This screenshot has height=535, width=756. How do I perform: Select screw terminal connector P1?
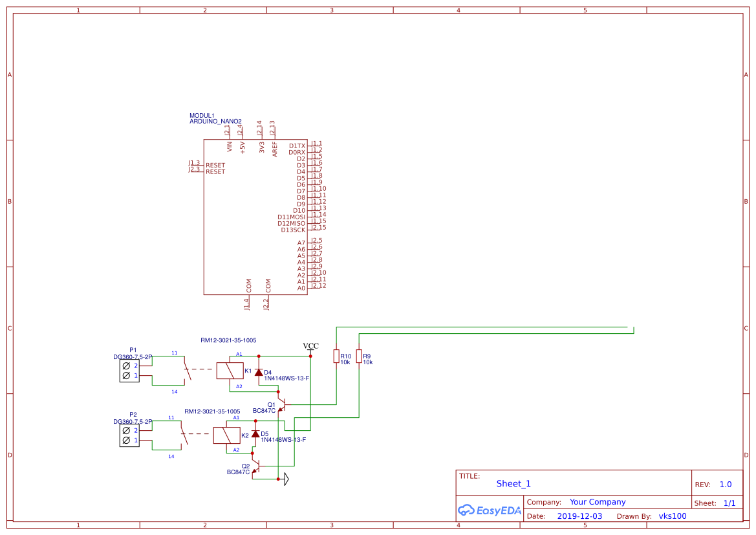129,370
